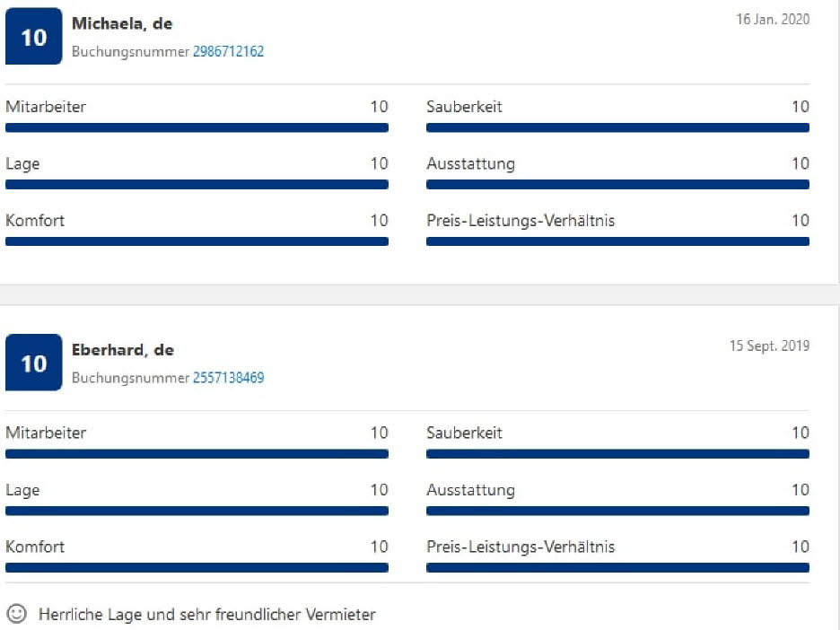Viewport: 840px width, 630px height.
Task: Open booking number 2986712162
Action: click(x=228, y=52)
